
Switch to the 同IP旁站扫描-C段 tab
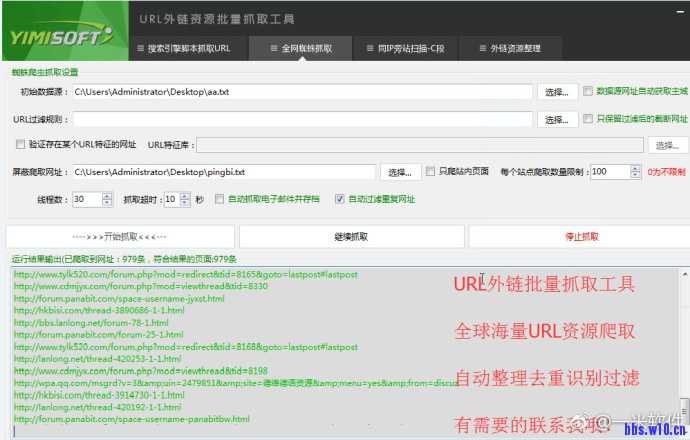[x=407, y=47]
